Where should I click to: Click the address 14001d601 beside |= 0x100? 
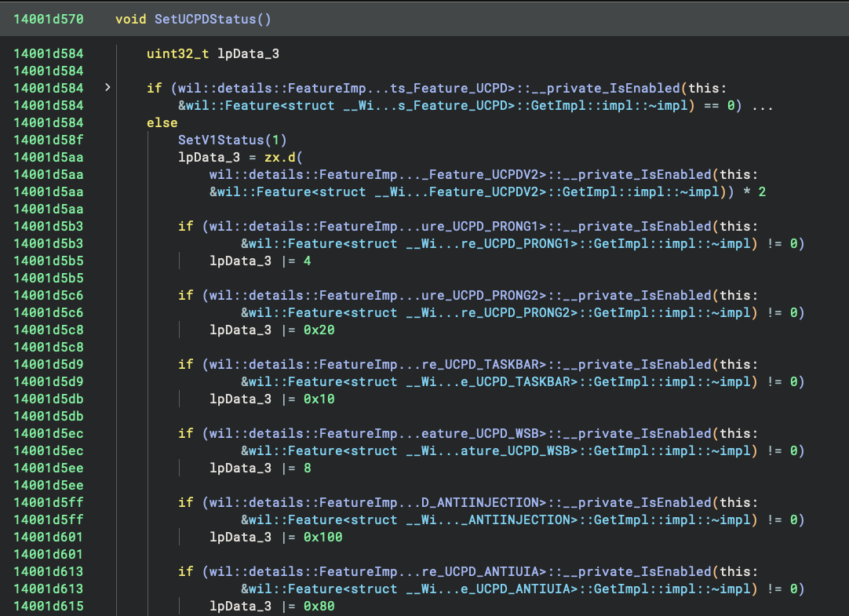[x=49, y=537]
